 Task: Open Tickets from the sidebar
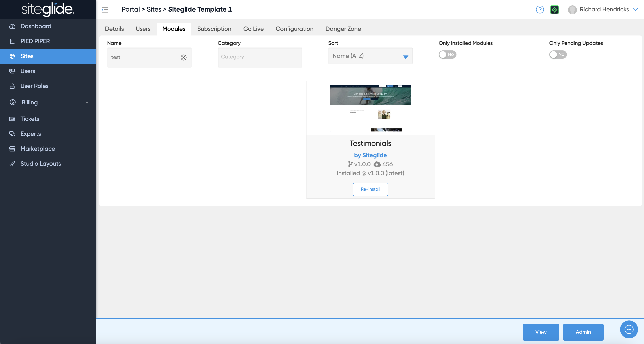[x=30, y=119]
